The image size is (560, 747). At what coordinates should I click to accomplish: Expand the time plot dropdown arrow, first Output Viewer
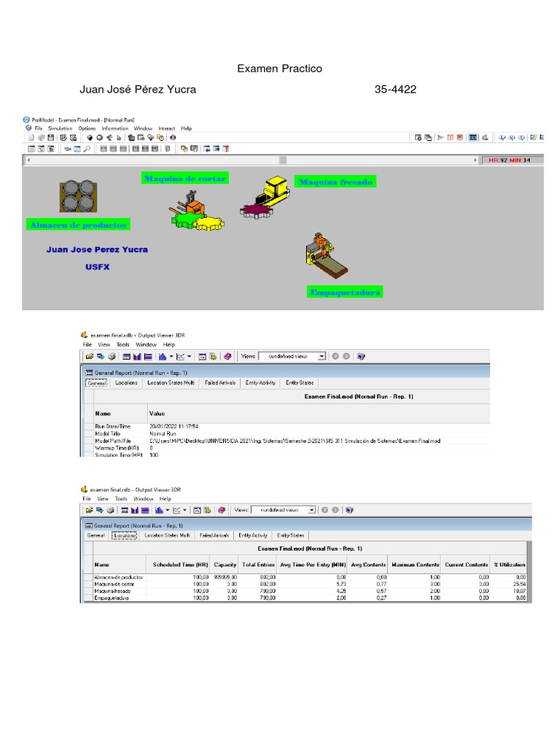[x=190, y=356]
